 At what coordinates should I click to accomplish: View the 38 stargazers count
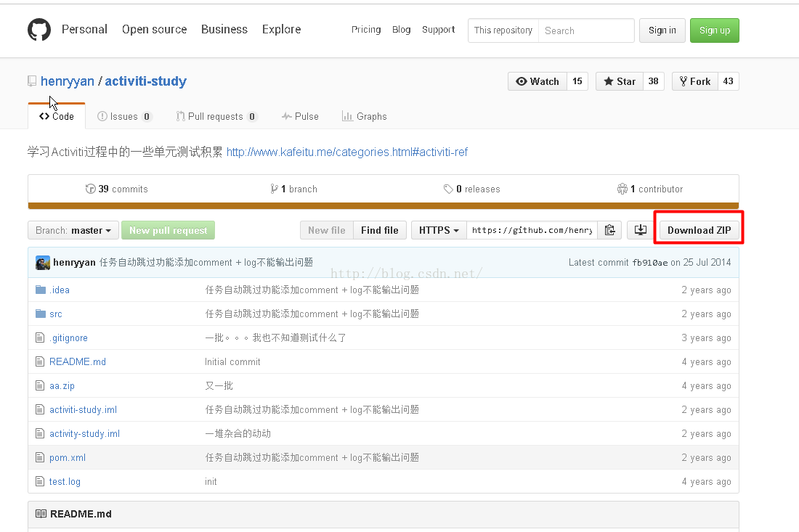tap(653, 81)
